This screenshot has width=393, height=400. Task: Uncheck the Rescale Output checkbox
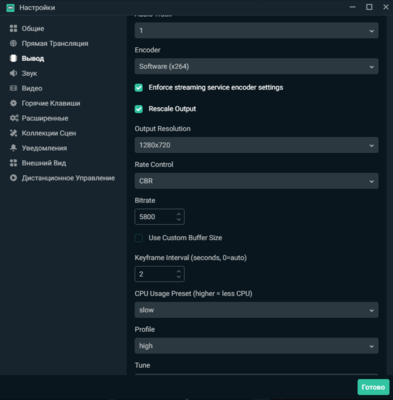pos(139,109)
